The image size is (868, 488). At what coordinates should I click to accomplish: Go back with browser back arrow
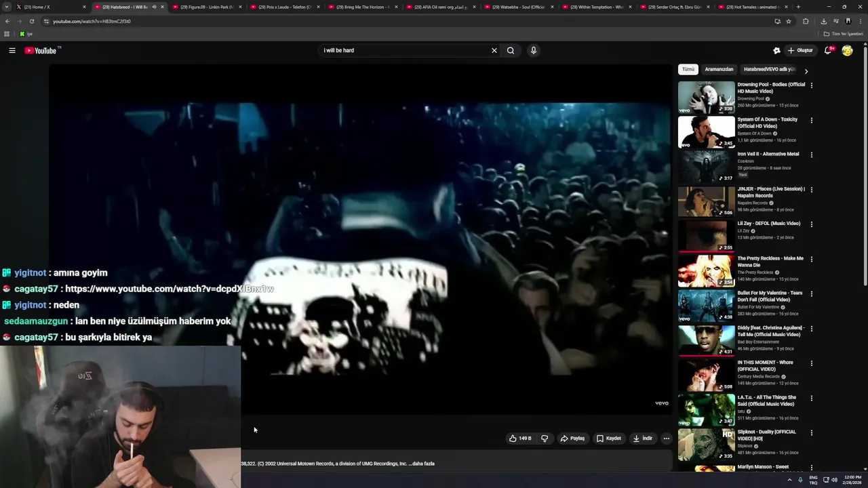(x=7, y=21)
